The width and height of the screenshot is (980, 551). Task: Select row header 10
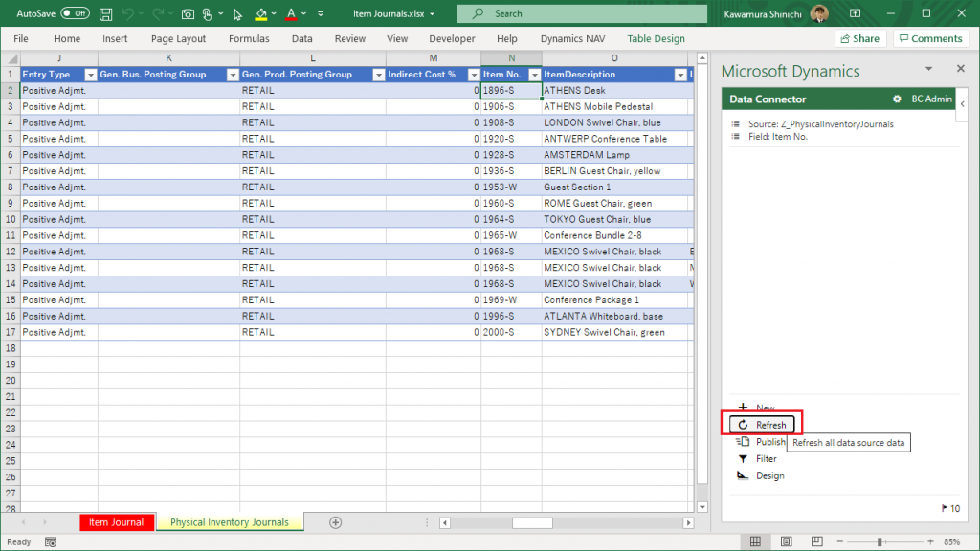click(11, 220)
